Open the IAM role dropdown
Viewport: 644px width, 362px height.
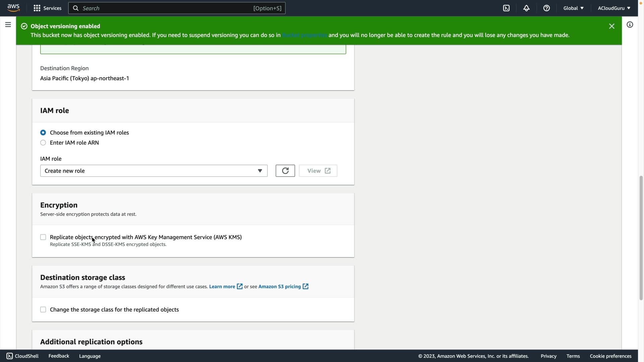coord(154,171)
